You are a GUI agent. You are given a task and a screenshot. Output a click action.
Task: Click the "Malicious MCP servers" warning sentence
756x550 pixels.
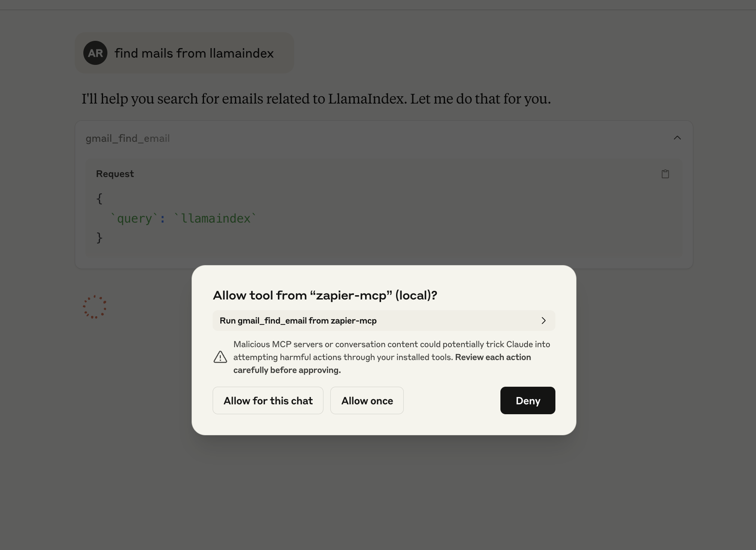(391, 344)
